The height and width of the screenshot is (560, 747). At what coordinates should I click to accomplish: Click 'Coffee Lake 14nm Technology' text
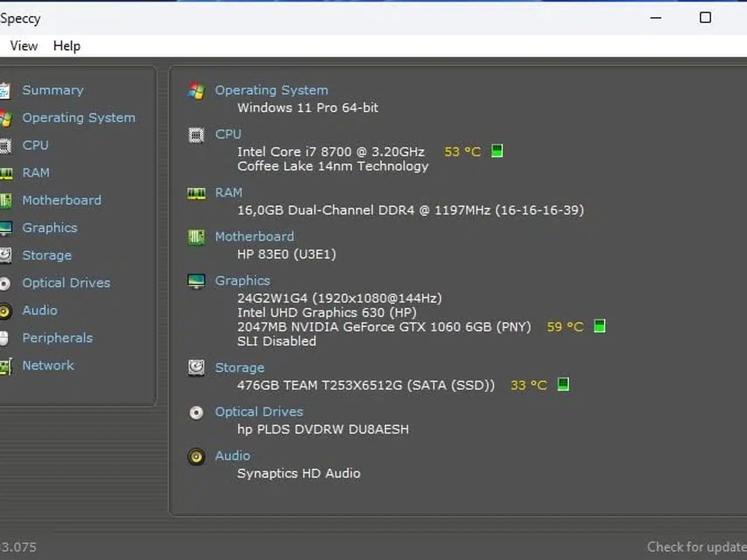[333, 166]
